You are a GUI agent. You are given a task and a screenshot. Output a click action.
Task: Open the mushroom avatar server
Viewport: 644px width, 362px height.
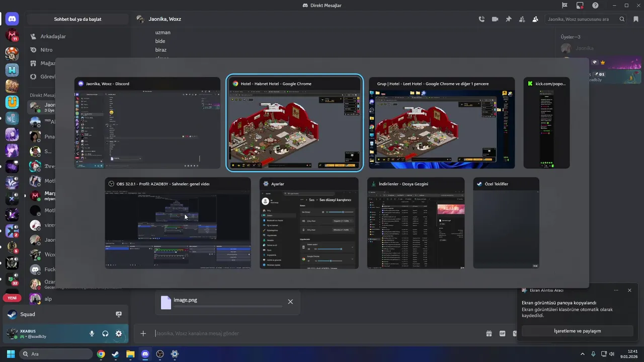[12, 53]
